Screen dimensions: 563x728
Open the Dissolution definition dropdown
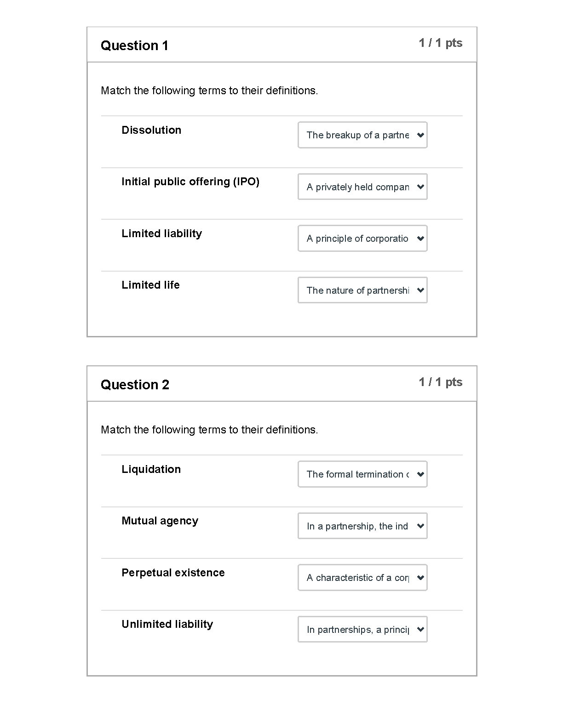[x=362, y=135]
